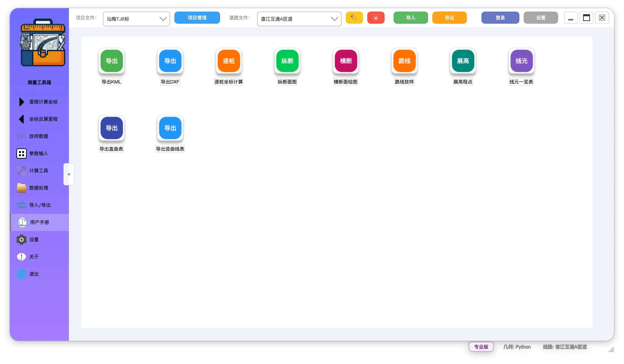
Task: Click the 导出直曲表 icon
Action: pos(112,128)
